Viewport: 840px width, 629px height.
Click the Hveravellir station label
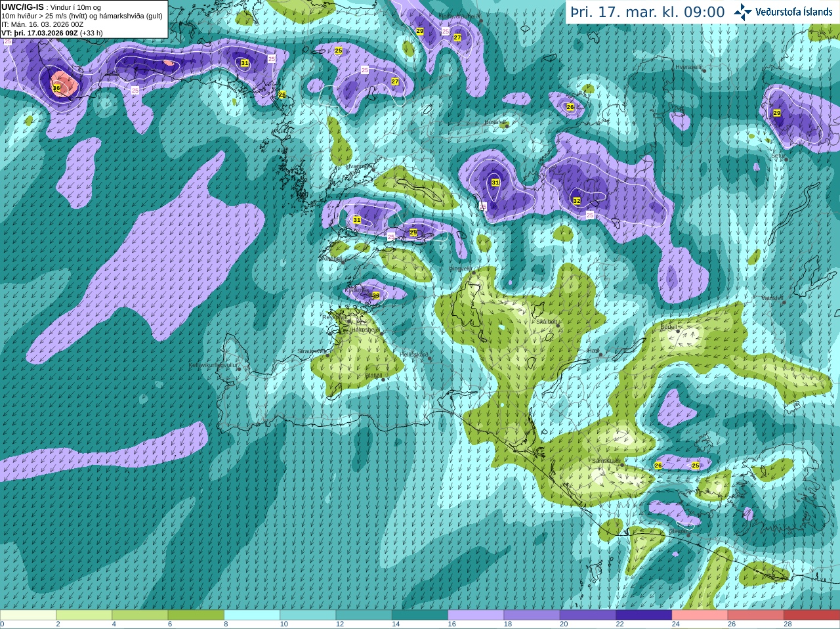689,67
